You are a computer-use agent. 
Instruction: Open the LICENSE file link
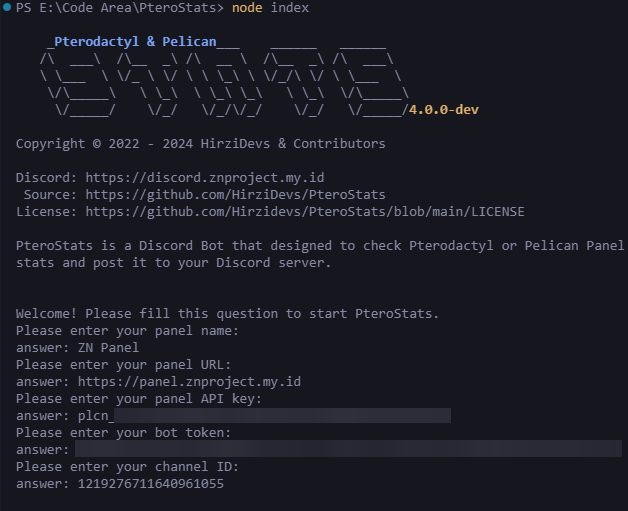304,212
